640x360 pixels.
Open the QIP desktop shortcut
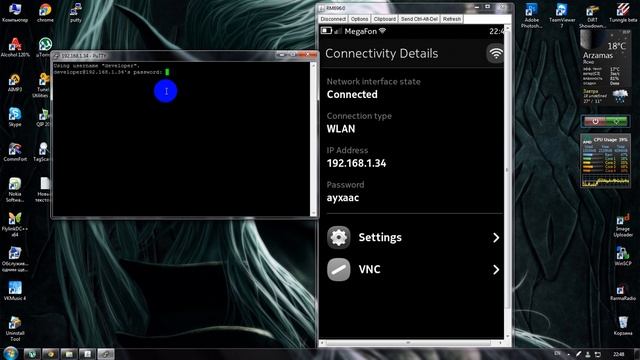pos(43,117)
